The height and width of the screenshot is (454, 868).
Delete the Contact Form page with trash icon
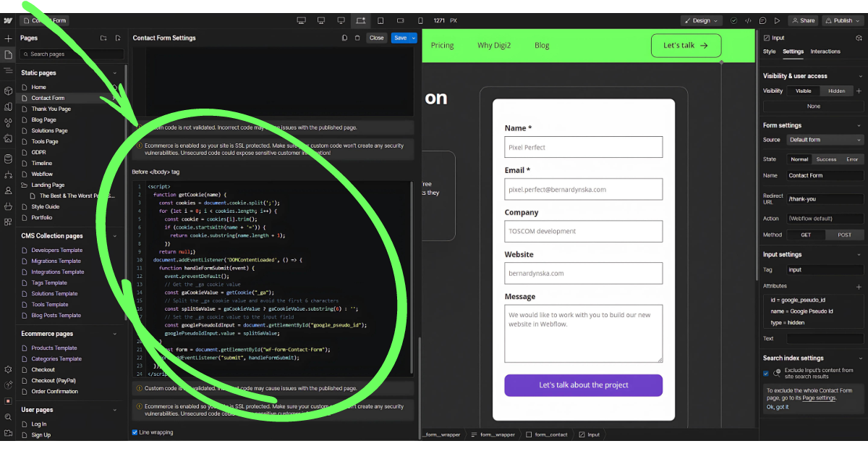(357, 38)
